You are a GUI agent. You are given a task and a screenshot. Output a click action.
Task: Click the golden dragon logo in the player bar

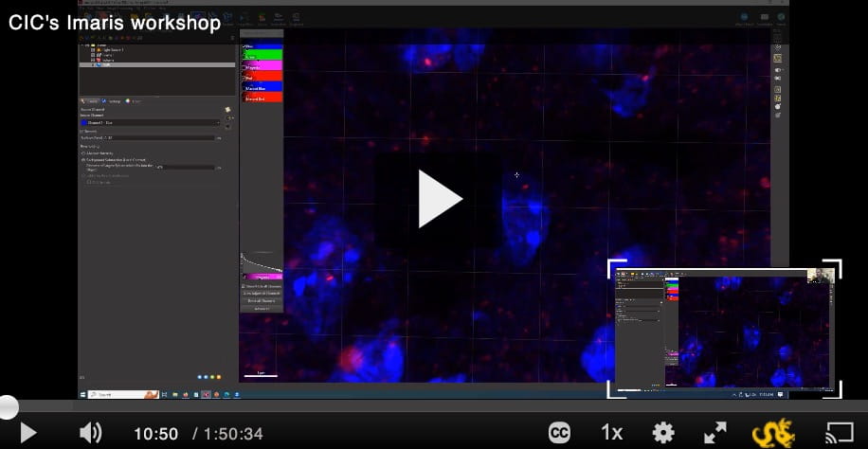coord(773,433)
